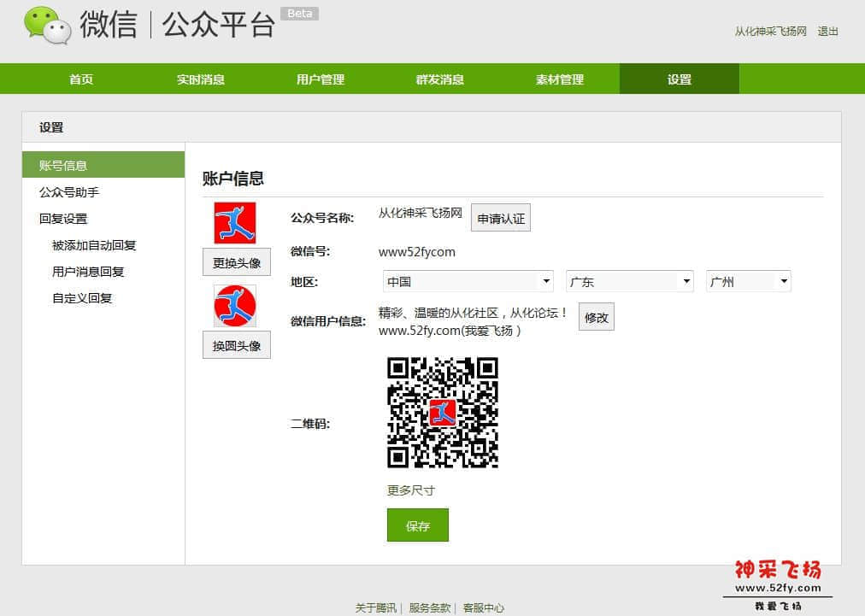Click the 更换头像 button
Screen dimensions: 865x616
(237, 262)
